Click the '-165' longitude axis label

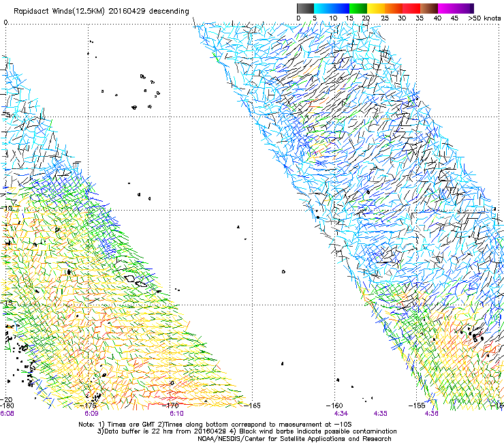253,406
